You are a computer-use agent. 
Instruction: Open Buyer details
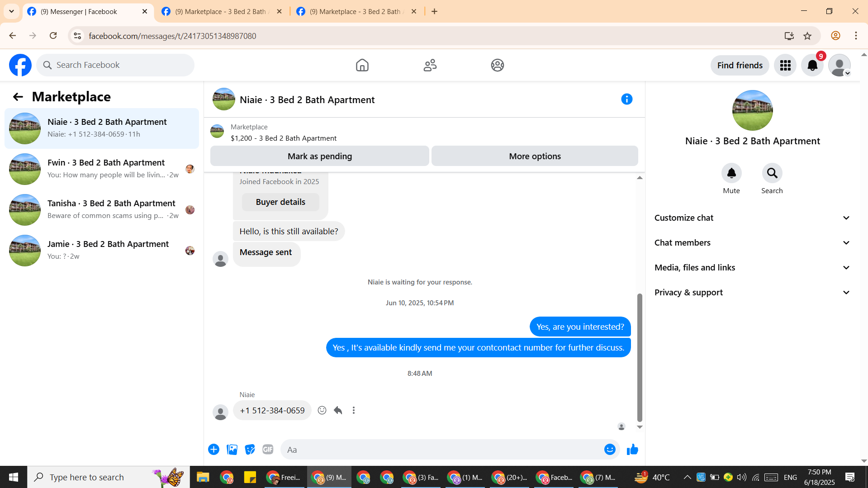[280, 202]
